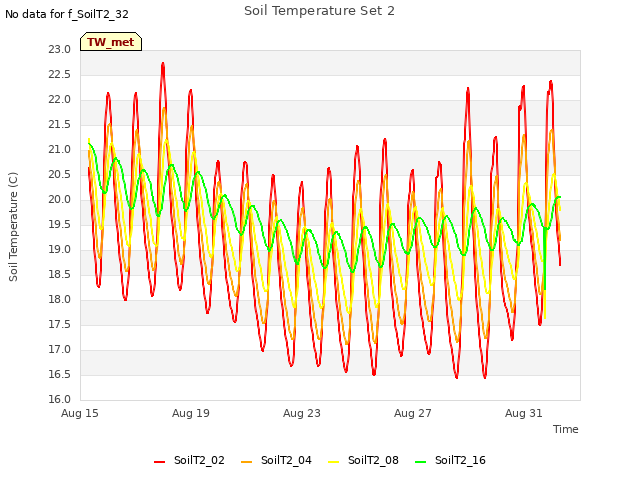Viewport: 640px width, 480px height.
Task: Click the Aug 15 x-axis tick label
Action: (80, 413)
